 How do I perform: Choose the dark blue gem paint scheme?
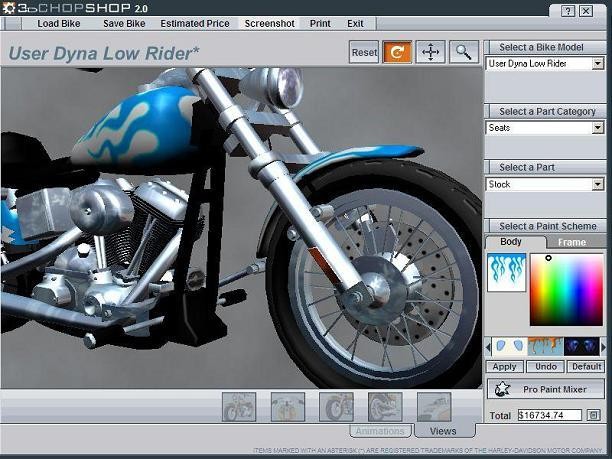click(x=581, y=347)
